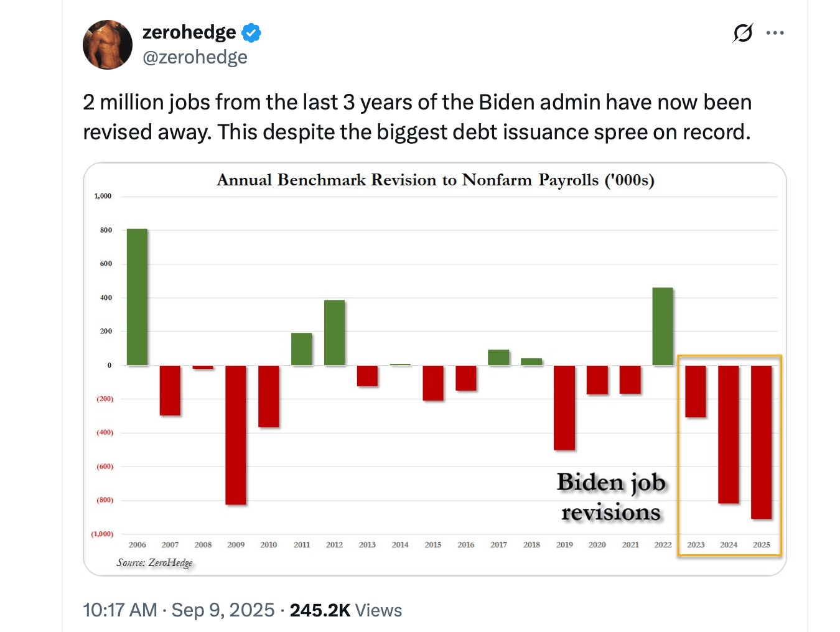This screenshot has height=632, width=840.
Task: Click the 2006 green bar in chart
Action: coord(137,295)
